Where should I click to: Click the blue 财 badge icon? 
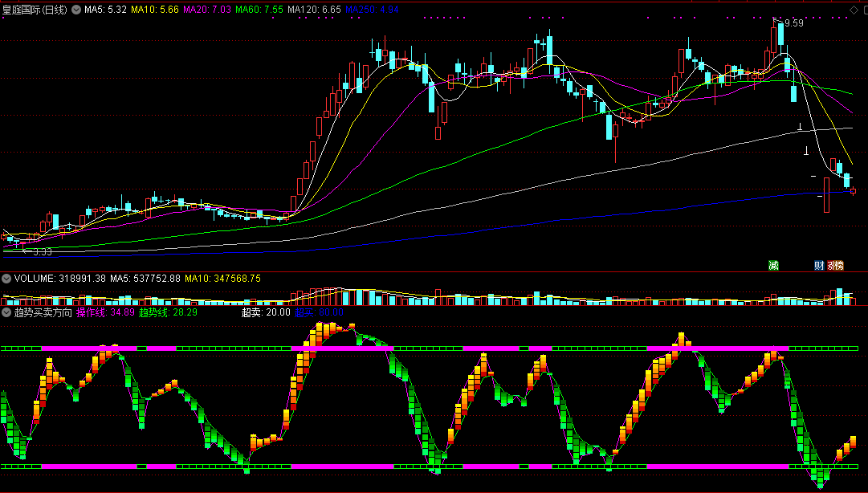(819, 266)
